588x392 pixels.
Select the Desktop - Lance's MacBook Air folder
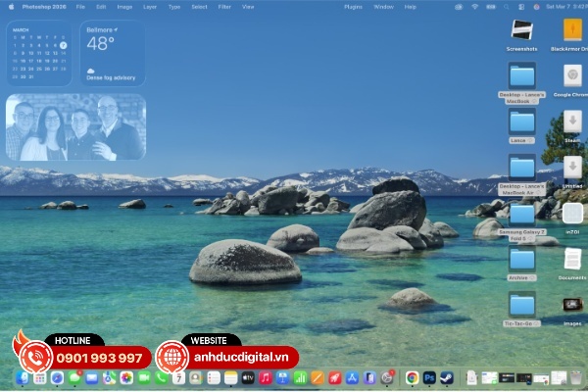[x=521, y=174]
